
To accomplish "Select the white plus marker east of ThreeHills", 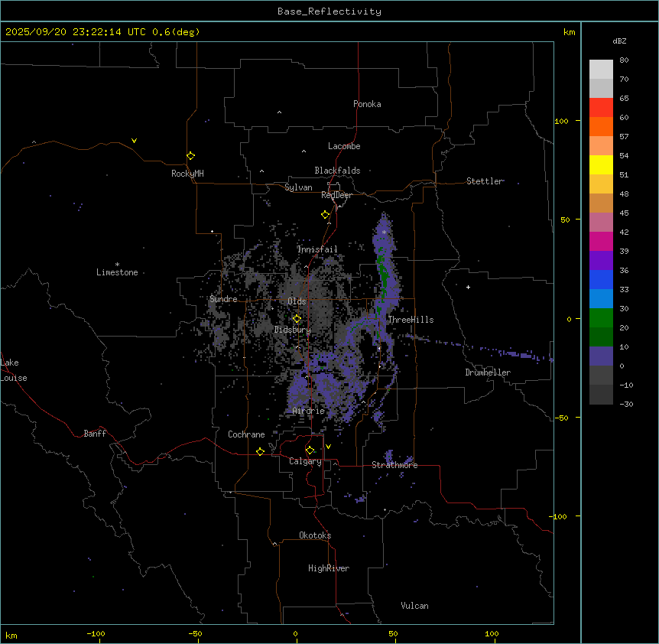I will point(469,287).
